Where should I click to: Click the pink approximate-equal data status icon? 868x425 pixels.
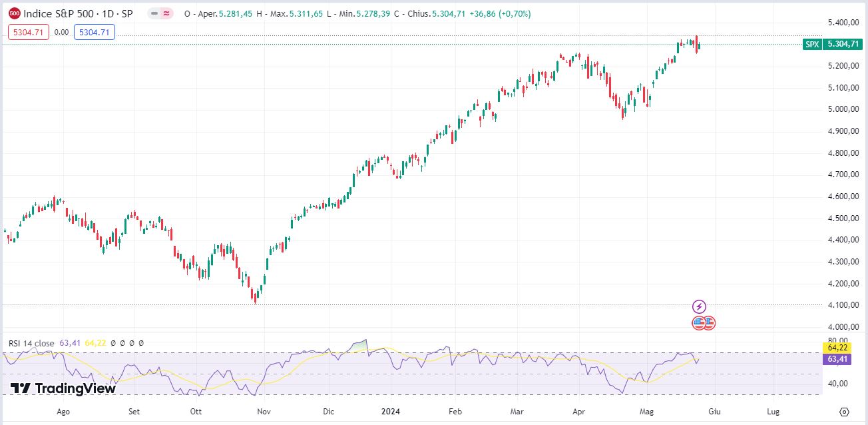tap(166, 13)
